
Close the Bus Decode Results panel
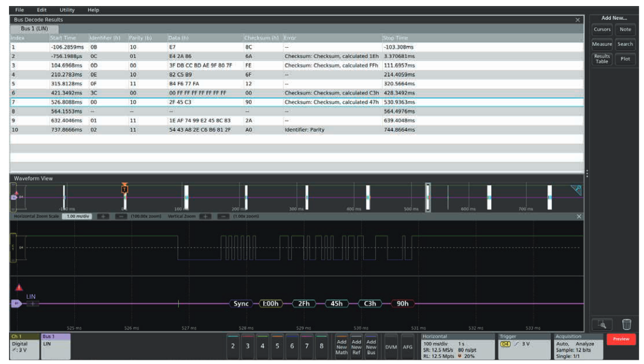[x=578, y=20]
